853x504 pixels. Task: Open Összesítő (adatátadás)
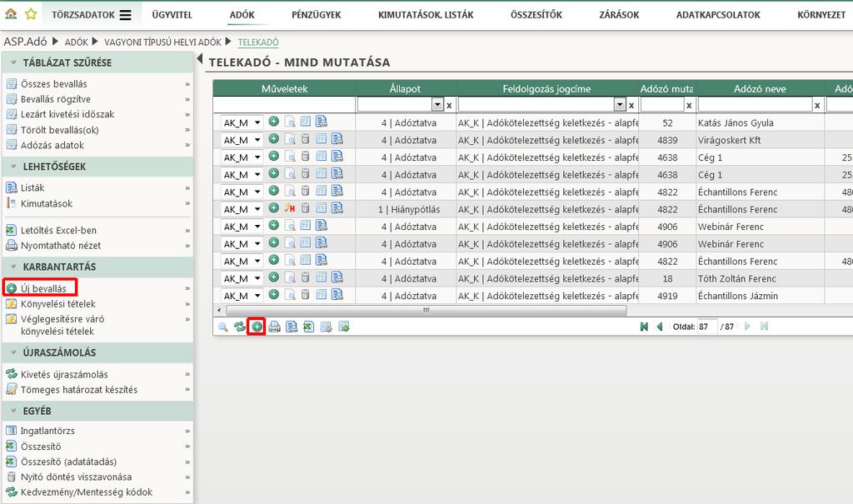coord(68,462)
